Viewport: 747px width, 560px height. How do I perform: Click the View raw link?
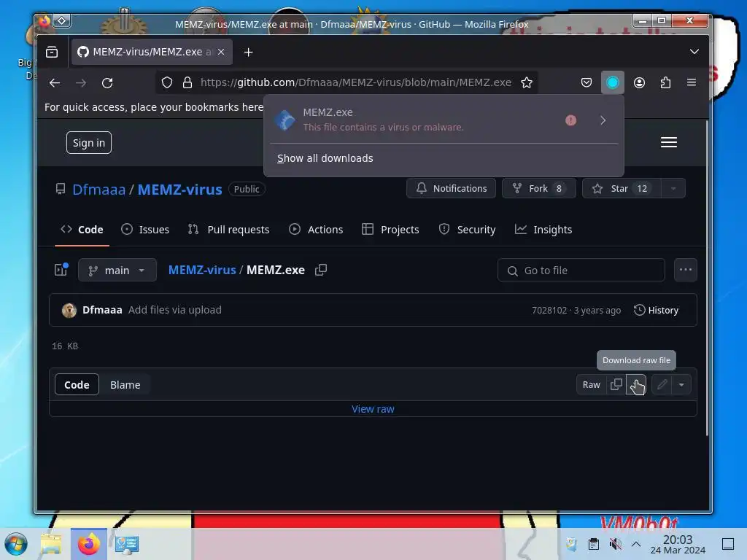point(373,409)
